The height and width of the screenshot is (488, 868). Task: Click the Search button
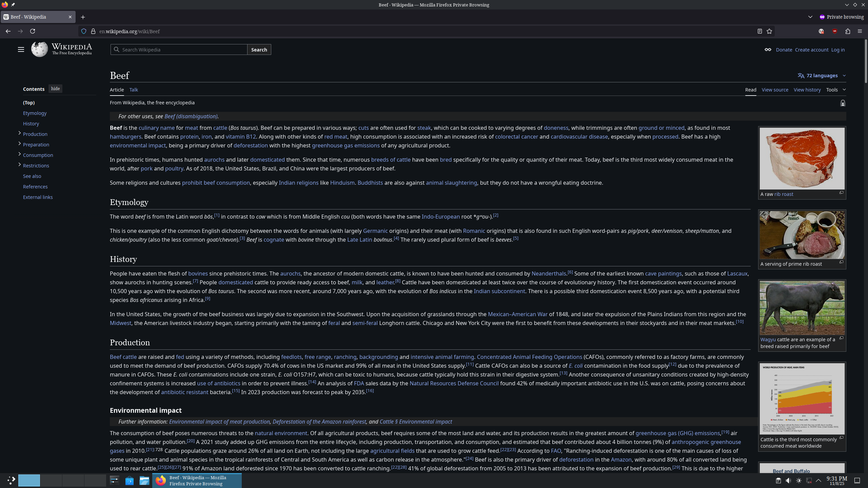pos(259,49)
